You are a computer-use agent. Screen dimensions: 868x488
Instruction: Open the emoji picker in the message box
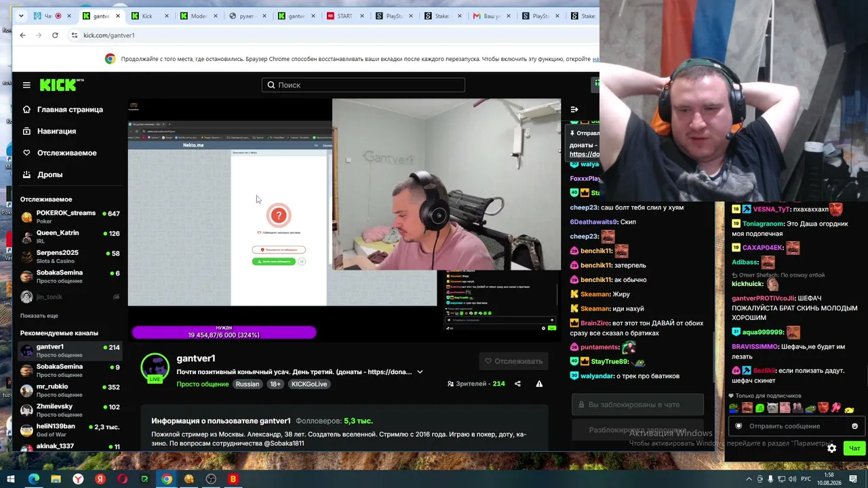click(854, 426)
